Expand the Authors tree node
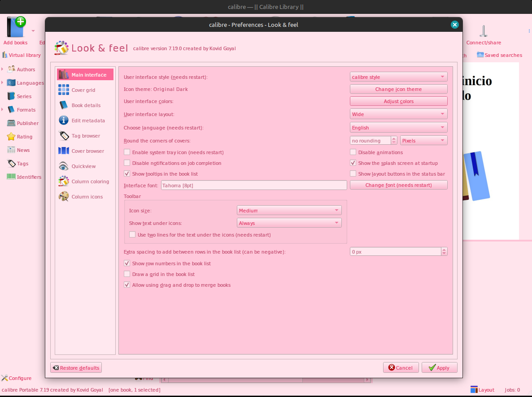Screen dimensions: 532x397 (x=2, y=69)
